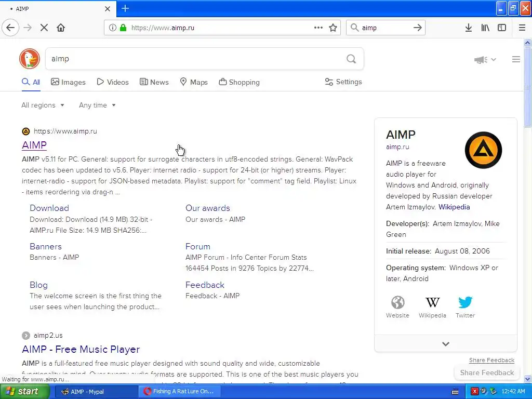Open the Download sitelink
The image size is (532, 399).
[x=49, y=208]
